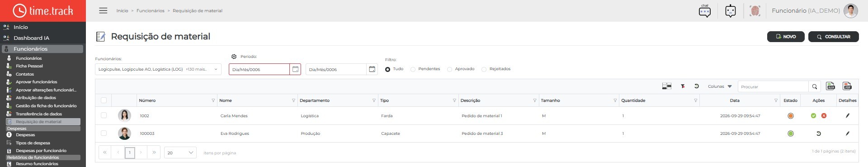Clear filters with the funnel icon
The width and height of the screenshot is (868, 167).
(683, 86)
